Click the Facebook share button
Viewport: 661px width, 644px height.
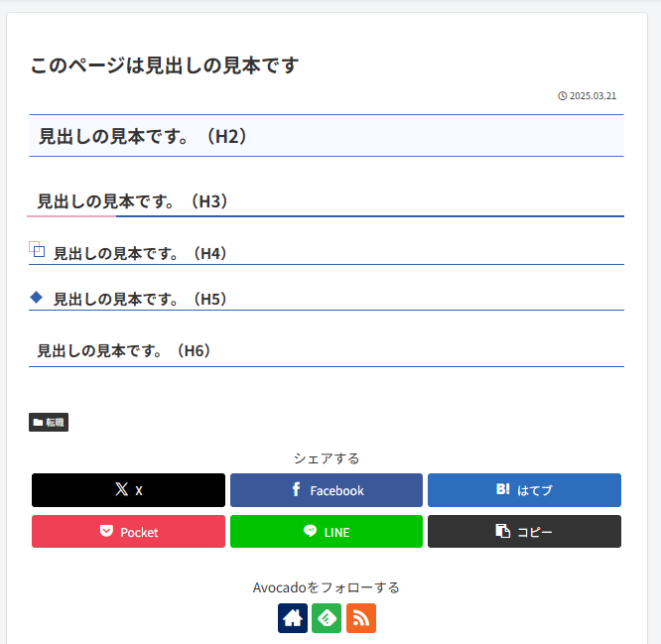pyautogui.click(x=327, y=490)
